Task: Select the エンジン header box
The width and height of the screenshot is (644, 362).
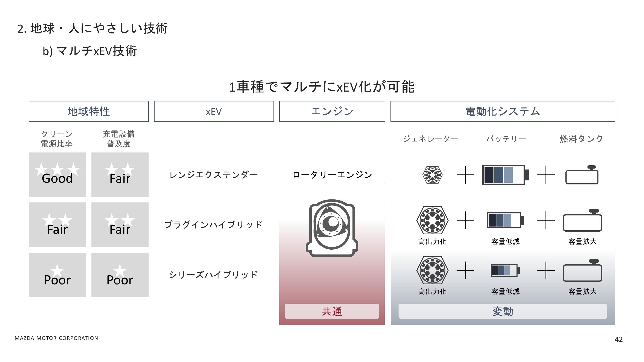Action: pos(332,112)
